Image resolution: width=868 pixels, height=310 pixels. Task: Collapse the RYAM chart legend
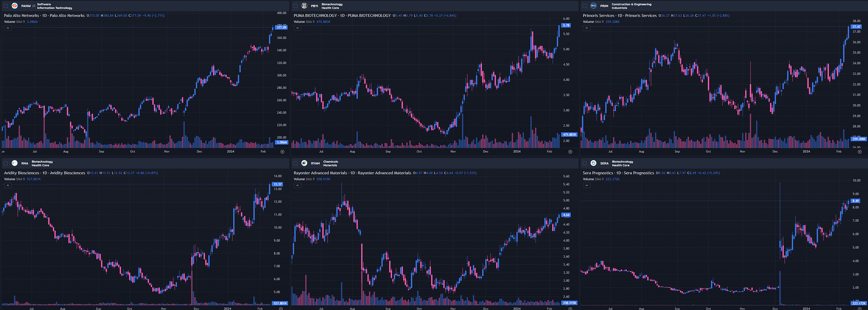297,185
